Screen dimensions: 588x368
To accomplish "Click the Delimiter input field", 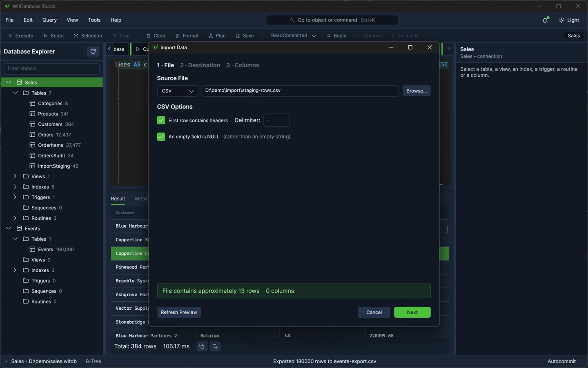I will 276,120.
